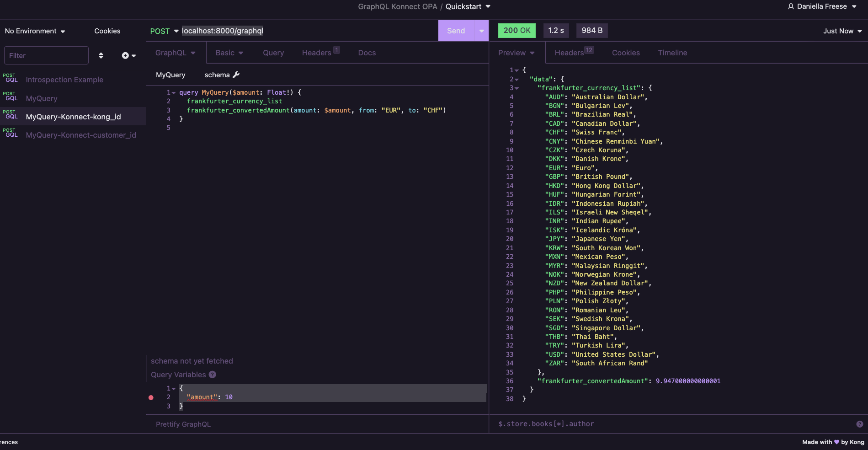Open Query Variables help icon
This screenshot has width=868, height=450.
tap(213, 375)
